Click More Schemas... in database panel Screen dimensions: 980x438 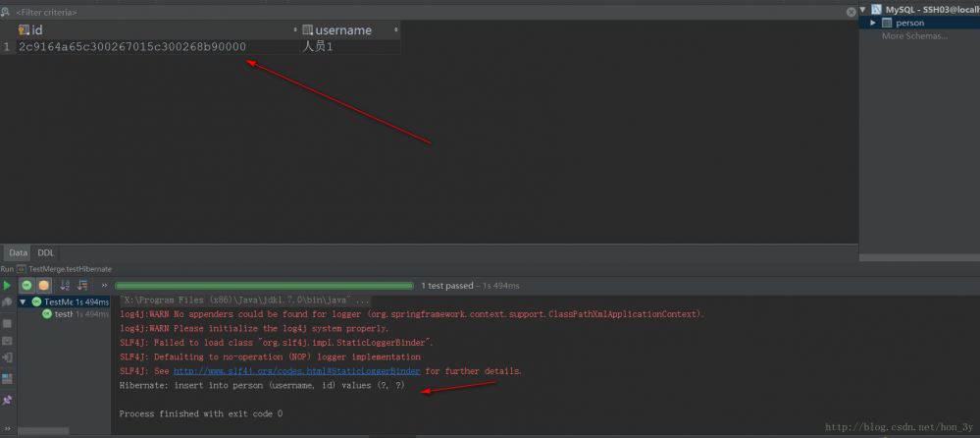click(914, 36)
